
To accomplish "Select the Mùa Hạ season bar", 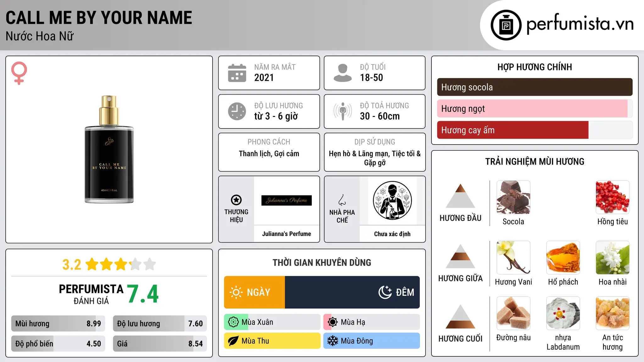I will coord(372,322).
